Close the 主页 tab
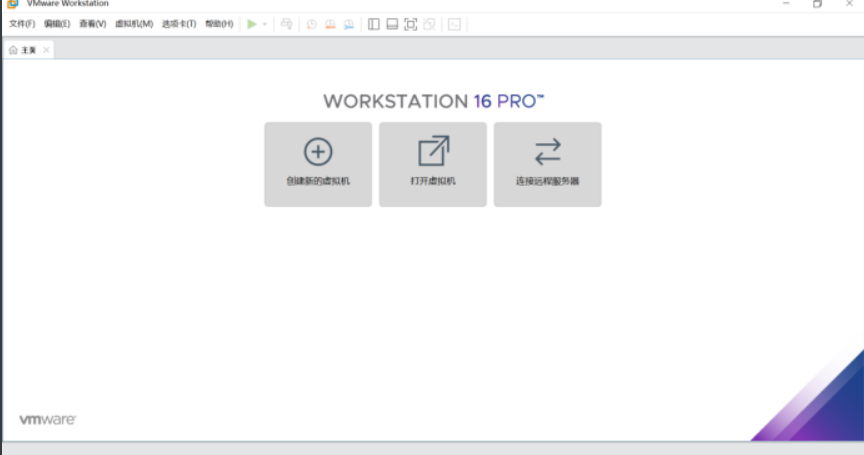The width and height of the screenshot is (864, 455). (x=46, y=49)
